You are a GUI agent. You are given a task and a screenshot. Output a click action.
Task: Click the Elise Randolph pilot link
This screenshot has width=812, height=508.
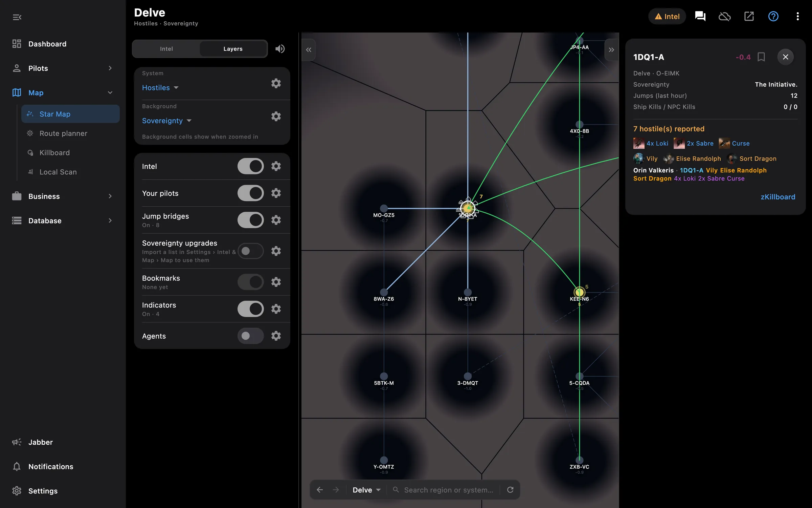point(692,158)
